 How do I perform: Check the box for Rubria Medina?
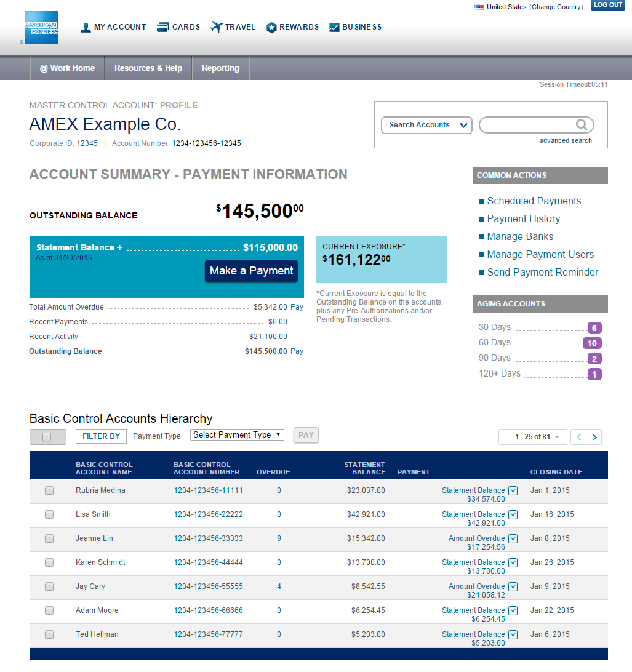click(x=49, y=490)
